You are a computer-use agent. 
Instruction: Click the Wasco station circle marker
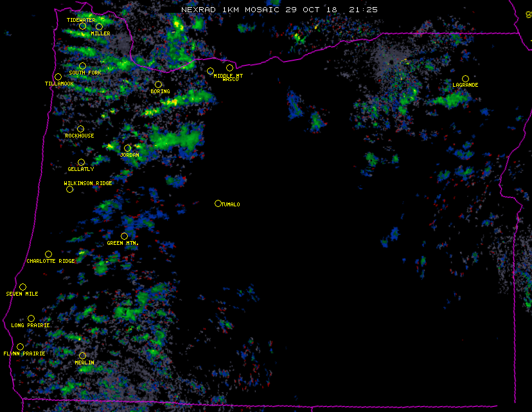(x=229, y=68)
